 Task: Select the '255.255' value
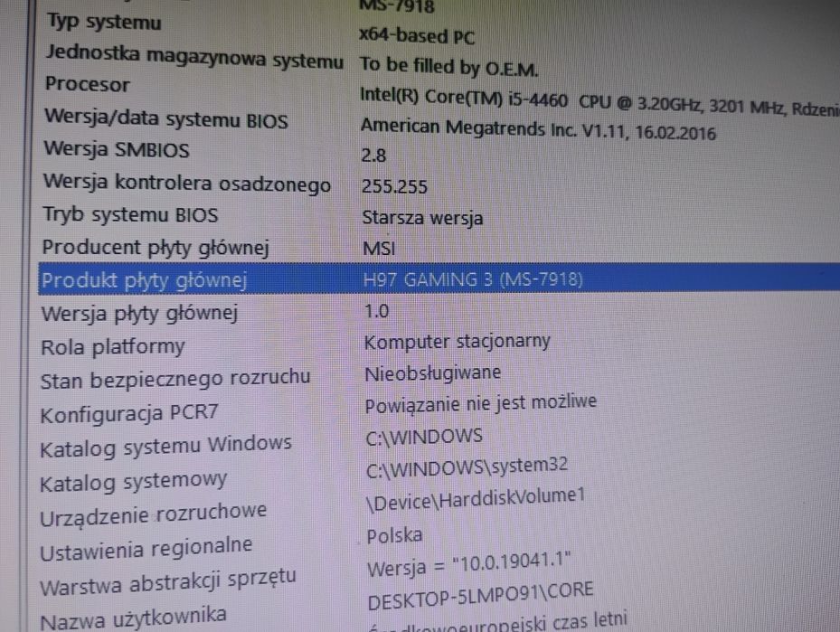[x=394, y=186]
